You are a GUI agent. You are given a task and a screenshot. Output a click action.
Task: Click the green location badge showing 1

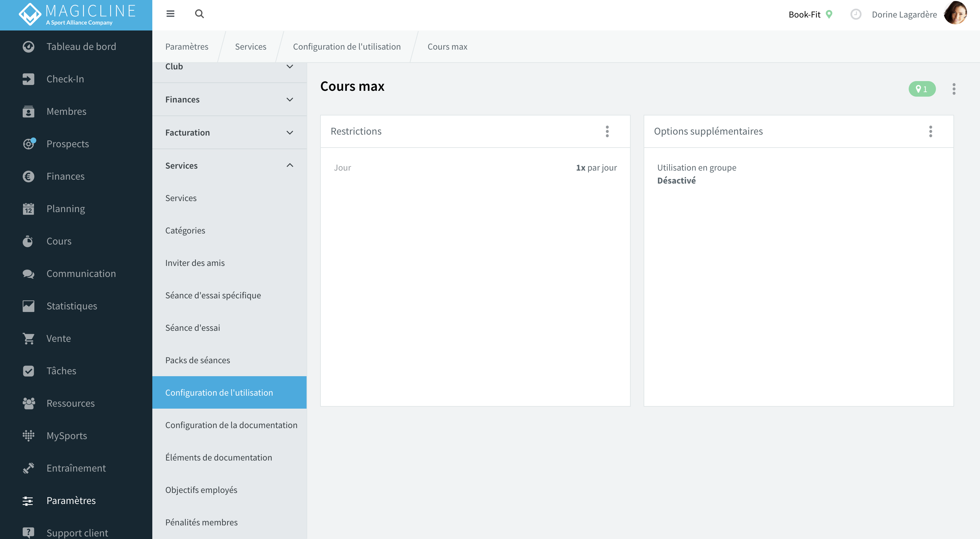(922, 89)
